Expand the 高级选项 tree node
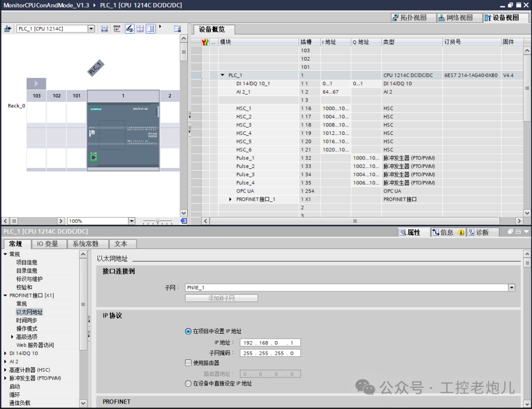Screen dimensions: 532x409 click(12, 337)
